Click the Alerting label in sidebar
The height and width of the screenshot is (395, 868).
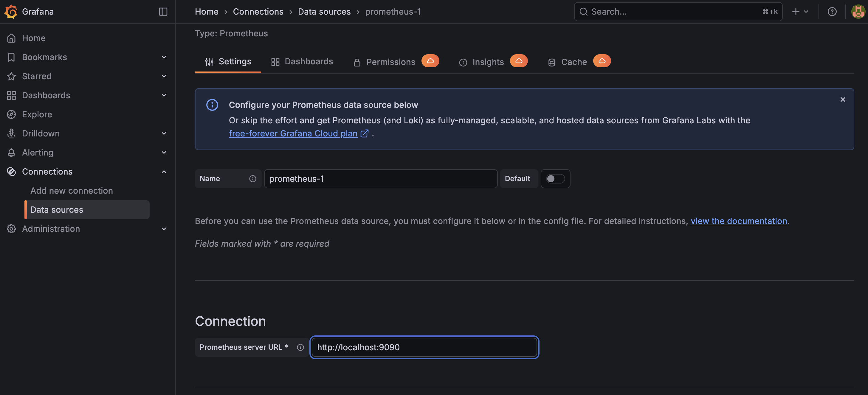click(x=38, y=153)
